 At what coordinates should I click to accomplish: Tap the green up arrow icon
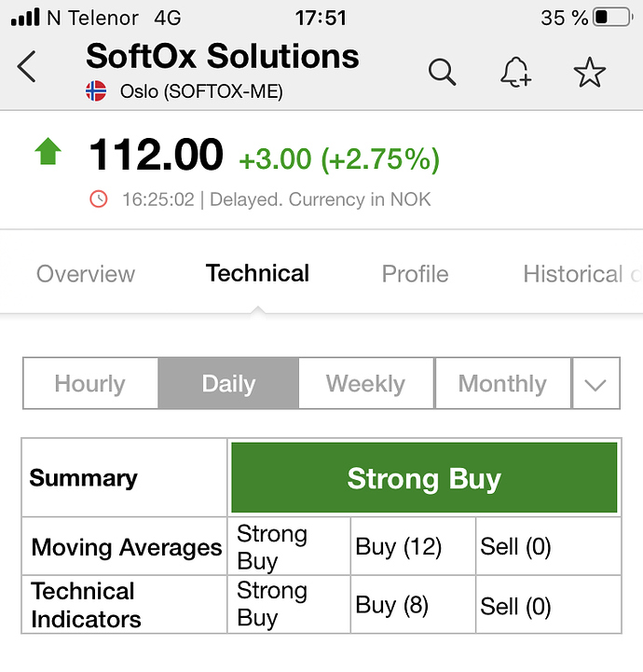coord(48,152)
